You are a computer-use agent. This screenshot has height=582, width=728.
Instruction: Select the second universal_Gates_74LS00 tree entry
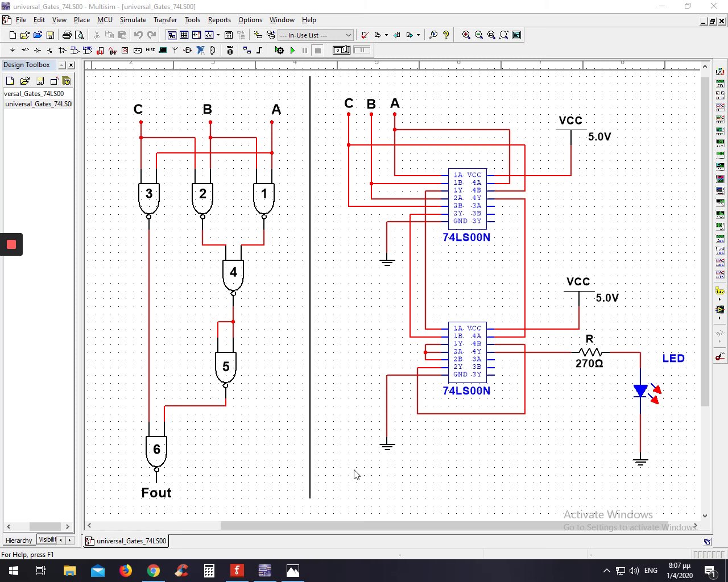coord(39,104)
